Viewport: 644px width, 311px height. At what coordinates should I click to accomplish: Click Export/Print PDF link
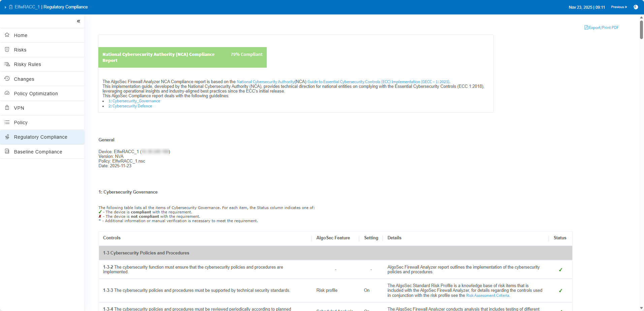[602, 28]
